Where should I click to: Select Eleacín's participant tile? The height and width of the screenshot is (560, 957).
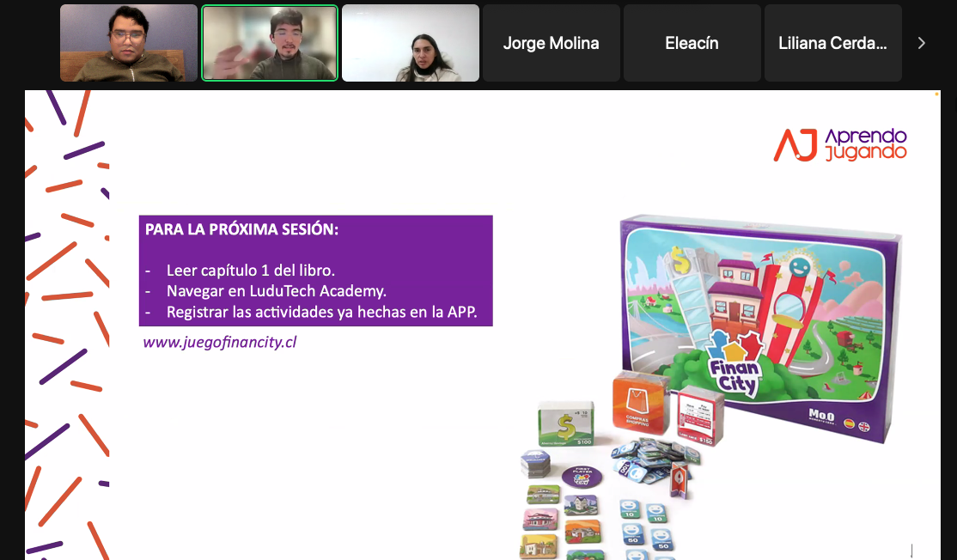(692, 43)
